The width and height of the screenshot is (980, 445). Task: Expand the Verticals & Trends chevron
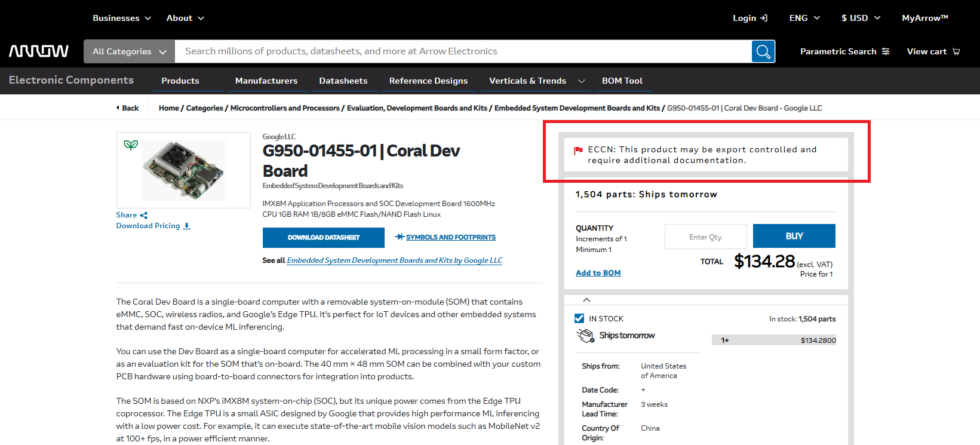pos(582,81)
